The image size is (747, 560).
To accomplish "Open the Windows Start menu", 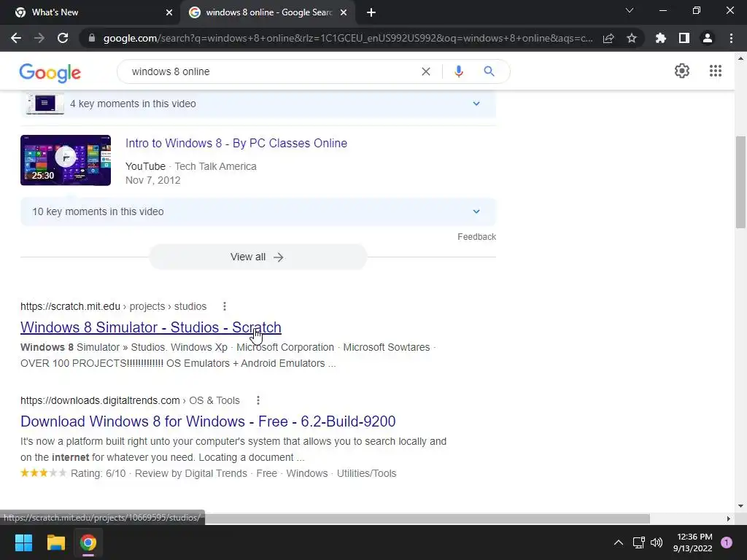I will [x=23, y=542].
